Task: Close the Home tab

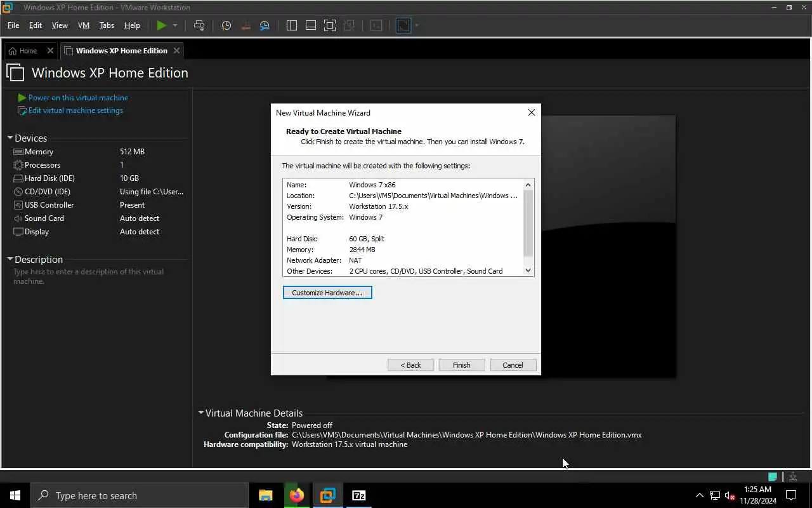Action: tap(50, 51)
